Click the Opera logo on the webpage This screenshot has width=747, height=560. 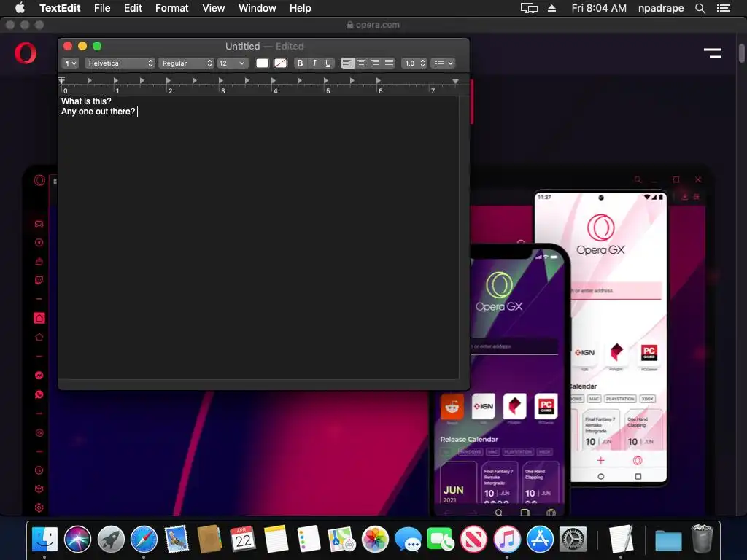[26, 52]
